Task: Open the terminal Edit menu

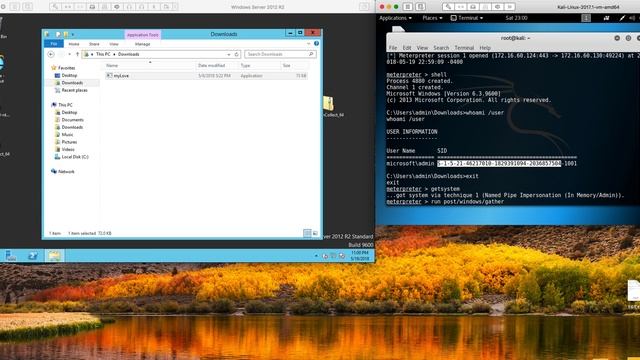Action: point(407,48)
